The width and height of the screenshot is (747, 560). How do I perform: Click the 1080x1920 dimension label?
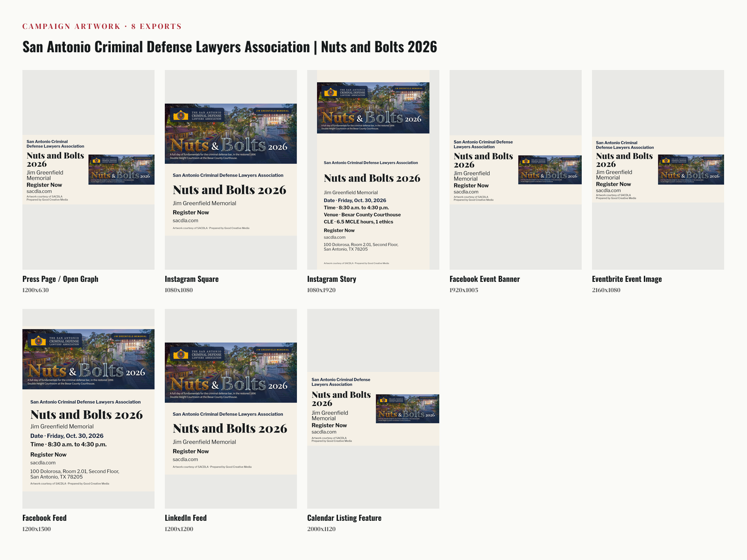(321, 290)
